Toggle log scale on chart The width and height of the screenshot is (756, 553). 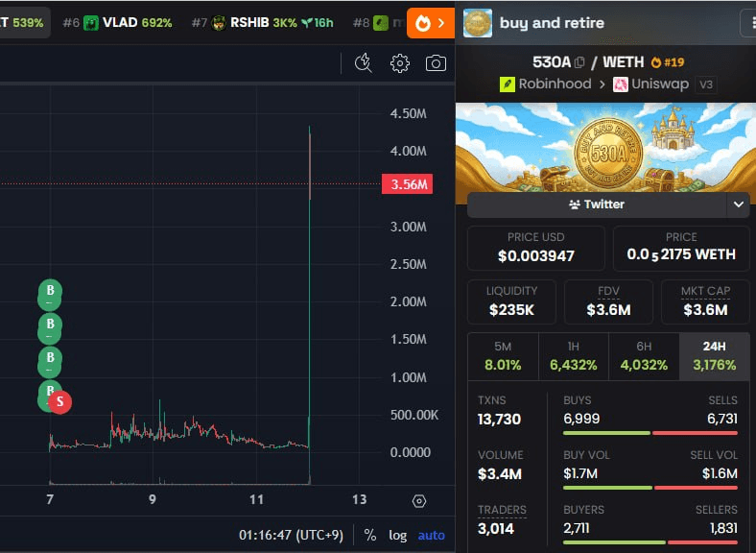[x=398, y=535]
